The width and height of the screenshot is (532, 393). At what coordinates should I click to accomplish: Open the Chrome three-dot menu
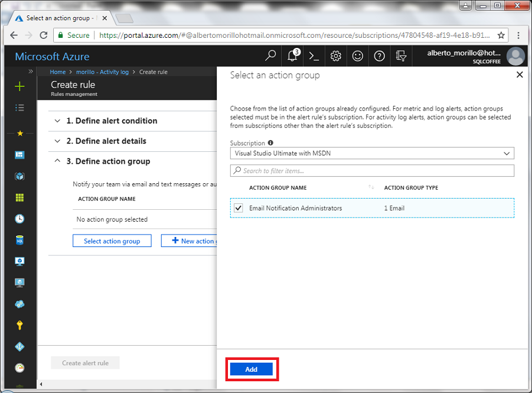click(x=518, y=35)
